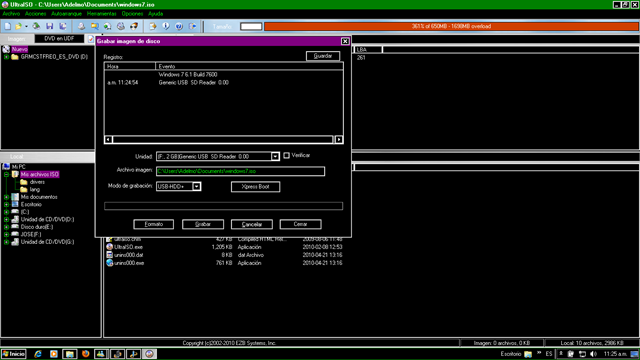Click the Firefox icon in taskbar
This screenshot has height=360, width=640.
click(x=85, y=354)
